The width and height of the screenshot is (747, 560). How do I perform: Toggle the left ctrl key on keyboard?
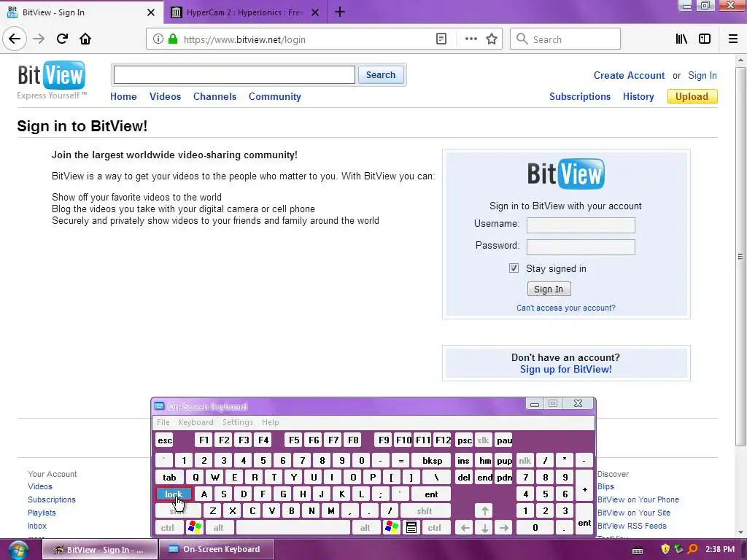click(168, 528)
